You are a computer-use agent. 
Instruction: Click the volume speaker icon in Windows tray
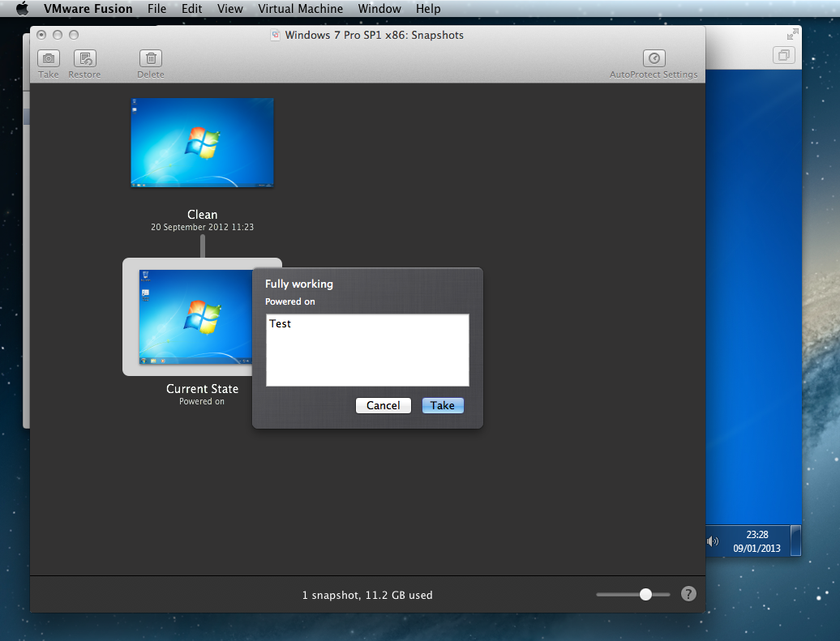(x=713, y=541)
